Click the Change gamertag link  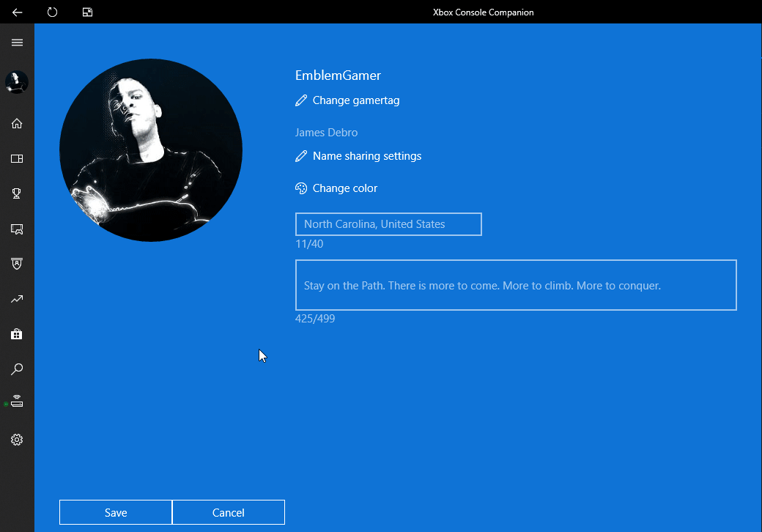point(356,100)
